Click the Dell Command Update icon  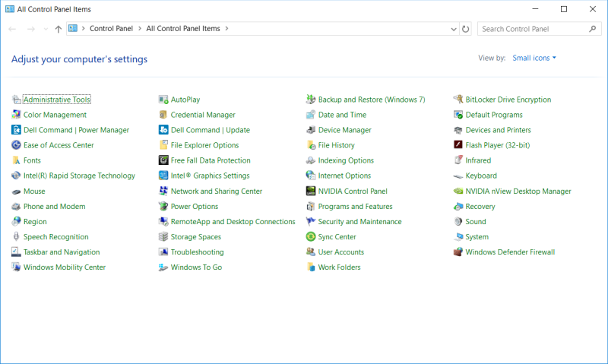coord(163,130)
